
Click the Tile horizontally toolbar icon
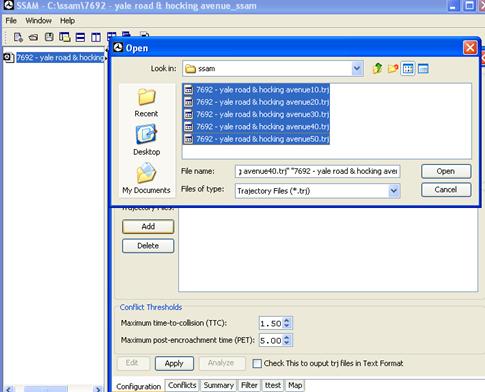tap(80, 37)
